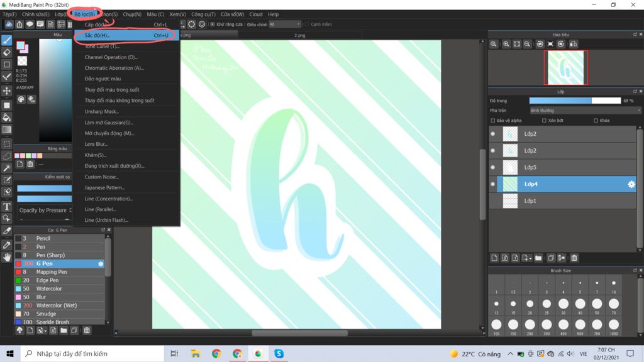Toggle Canh mềm checkbox
Viewport: 644px width, 362px height.
(x=307, y=25)
